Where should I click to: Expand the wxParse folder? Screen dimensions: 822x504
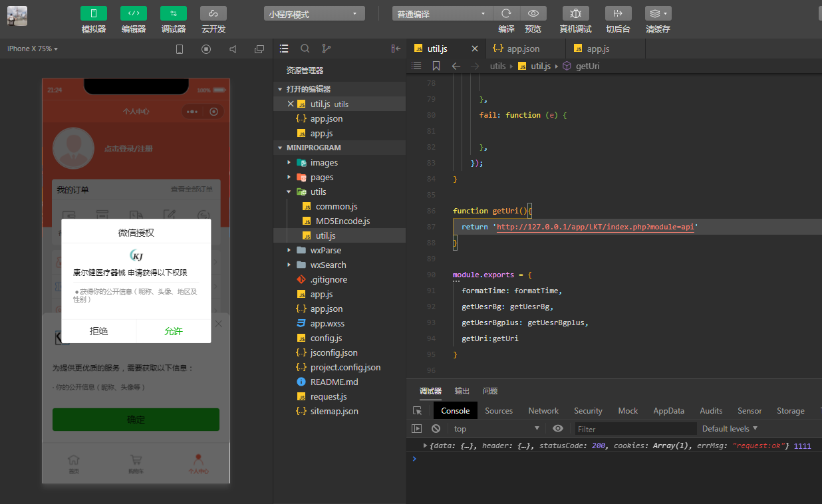(340, 250)
